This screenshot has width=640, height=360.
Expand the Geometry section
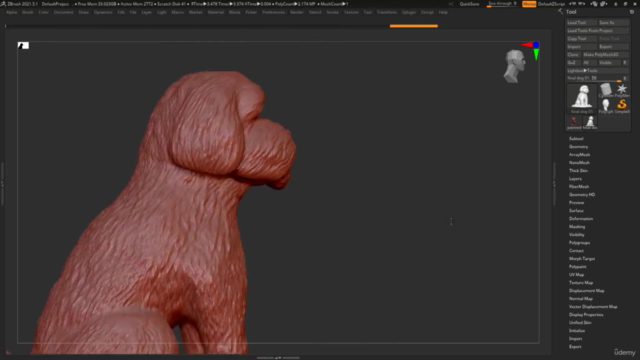click(x=578, y=147)
